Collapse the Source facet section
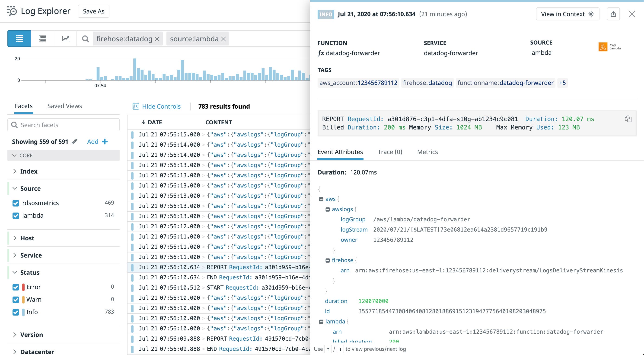 tap(15, 188)
